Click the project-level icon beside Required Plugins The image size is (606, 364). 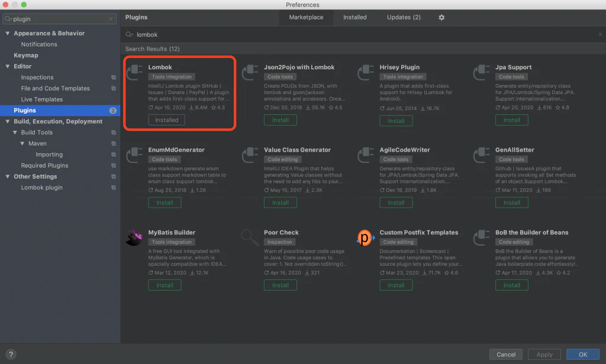[x=114, y=165]
